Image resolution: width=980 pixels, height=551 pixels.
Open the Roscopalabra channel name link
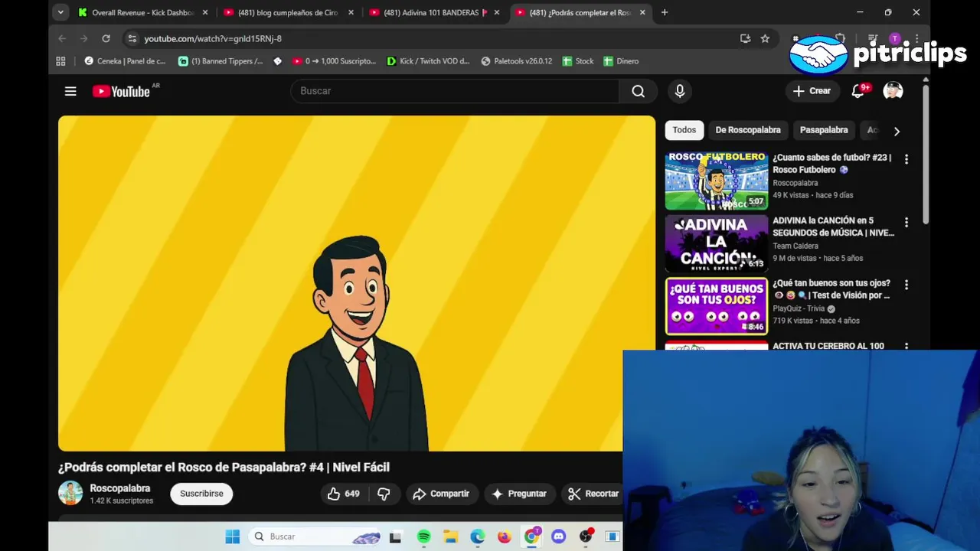[120, 488]
